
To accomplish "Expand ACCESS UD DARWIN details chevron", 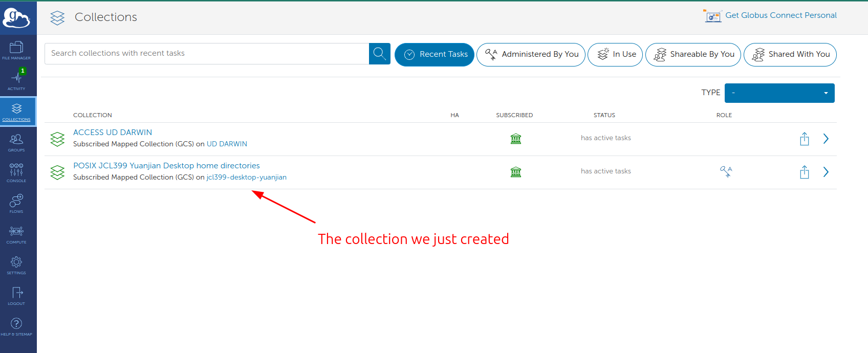I will tap(826, 139).
